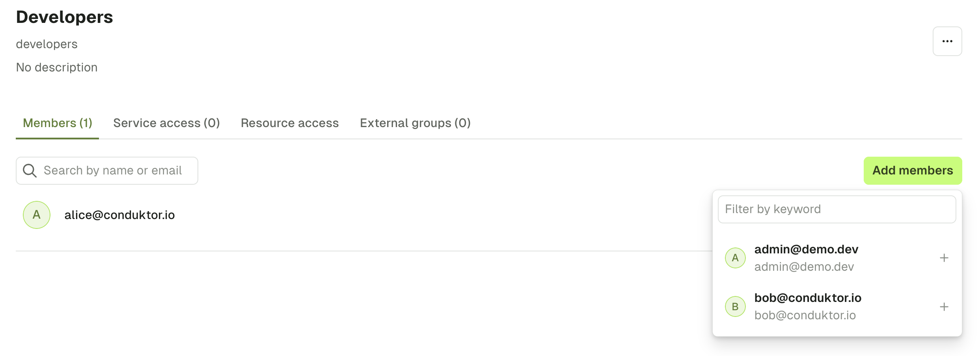The image size is (980, 356).
Task: Focus the Search by name or email field
Action: click(107, 171)
